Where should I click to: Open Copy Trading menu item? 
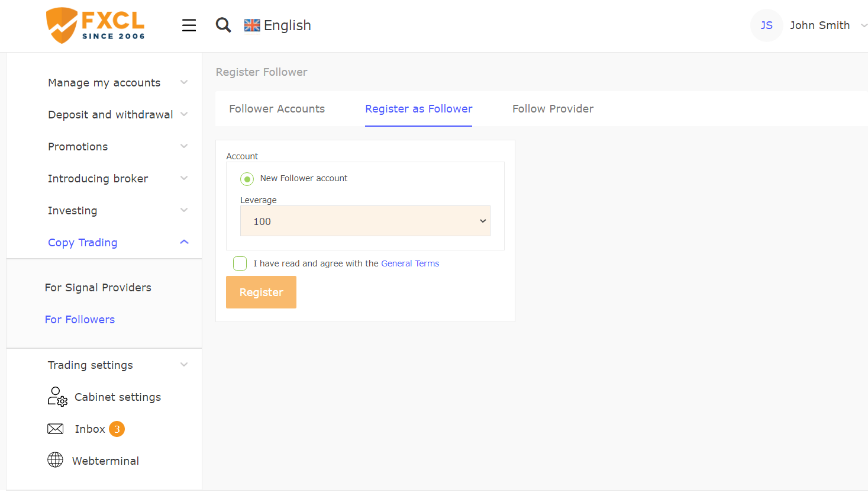click(x=83, y=243)
